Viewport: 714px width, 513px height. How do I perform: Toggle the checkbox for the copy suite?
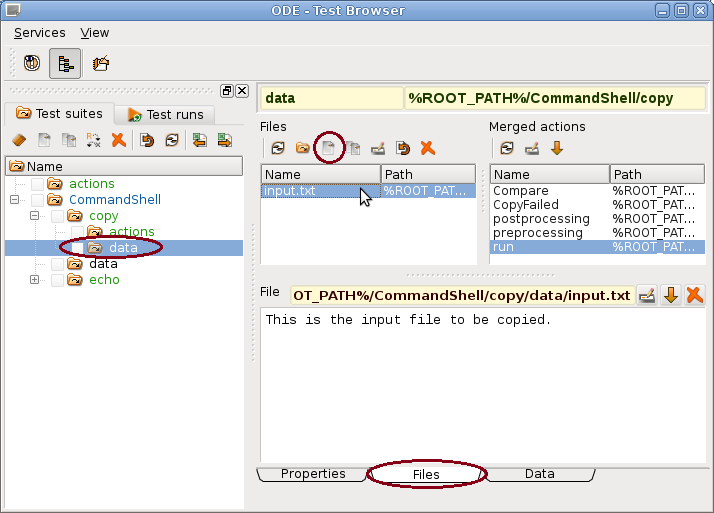58,216
